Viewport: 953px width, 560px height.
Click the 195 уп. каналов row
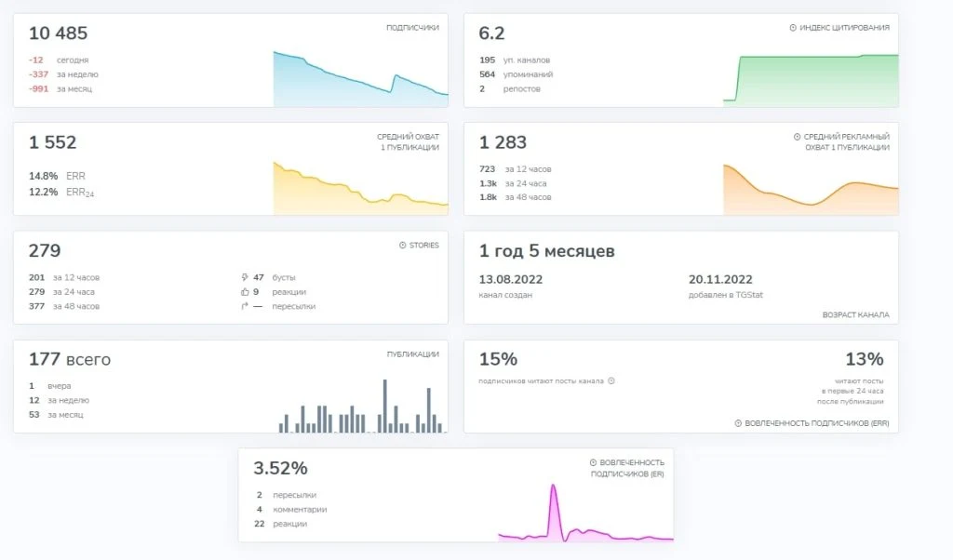[515, 60]
